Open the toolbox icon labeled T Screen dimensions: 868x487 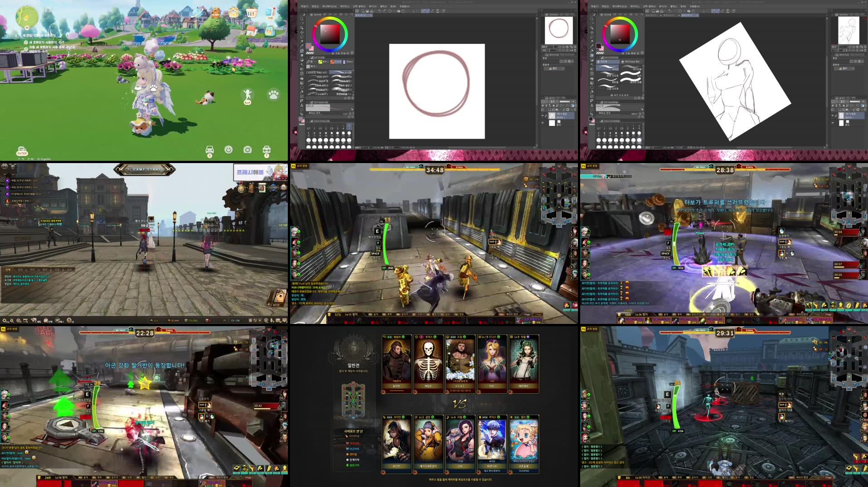[x=267, y=151]
